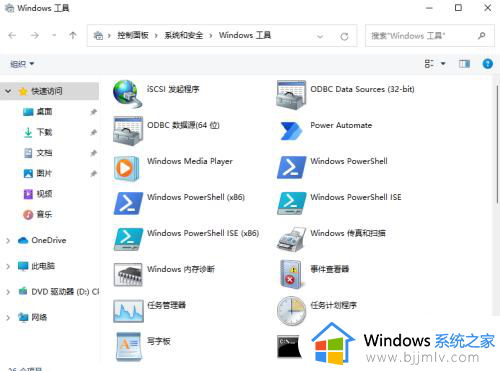Click the Power Automate label text
The height and width of the screenshot is (371, 500).
pos(341,125)
